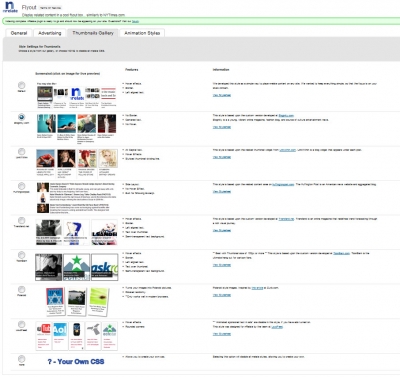Click the blue number-7 graphic thumbnail
400x377 pixels.
pos(76,232)
